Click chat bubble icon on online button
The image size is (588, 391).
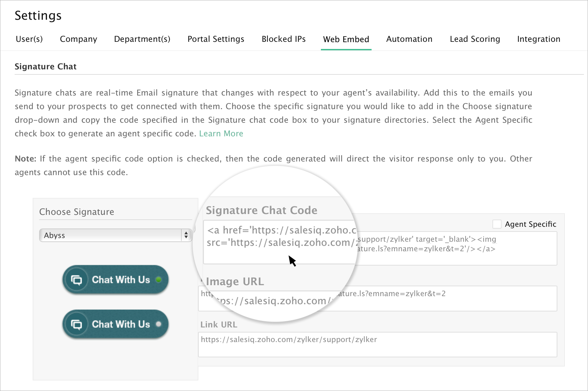[77, 280]
